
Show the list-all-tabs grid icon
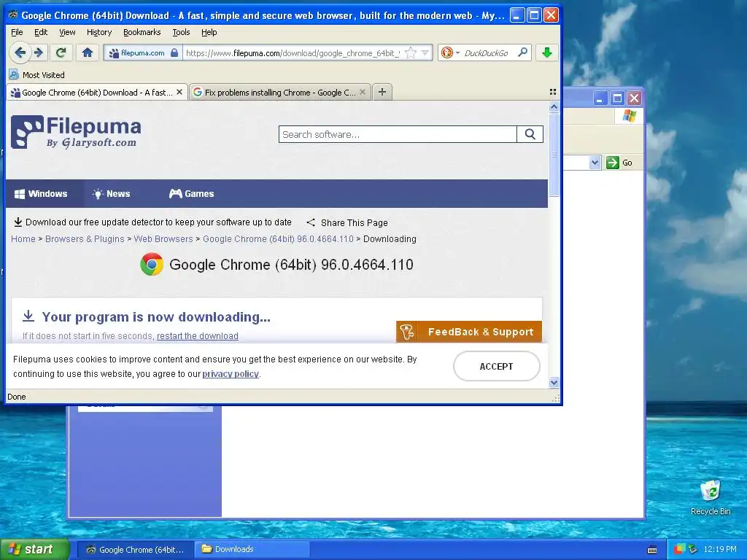point(553,92)
